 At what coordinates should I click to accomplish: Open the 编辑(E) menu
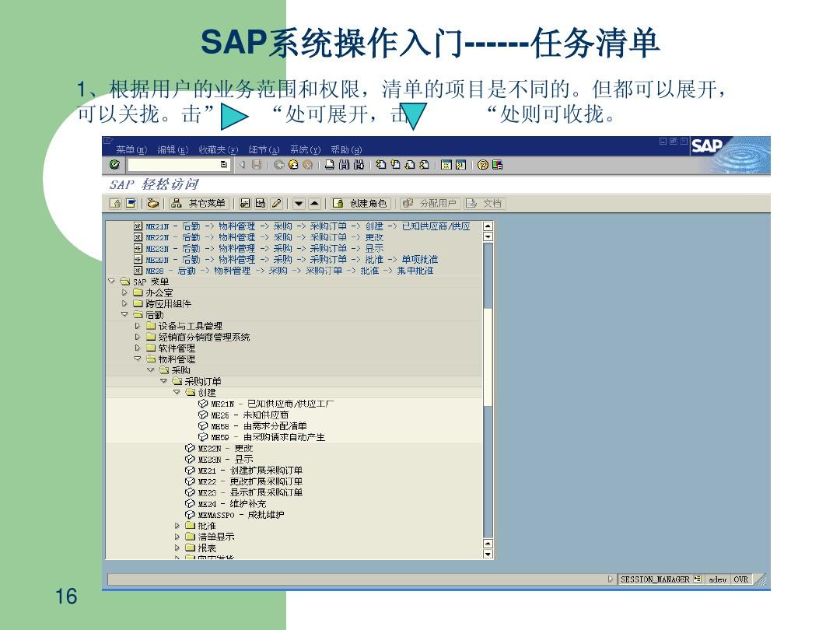coord(173,150)
